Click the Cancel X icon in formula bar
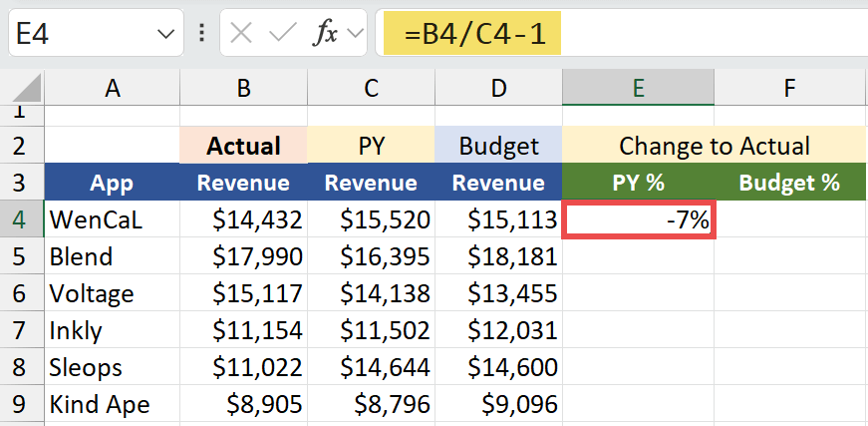Viewport: 868px width, 426px height. 241,34
